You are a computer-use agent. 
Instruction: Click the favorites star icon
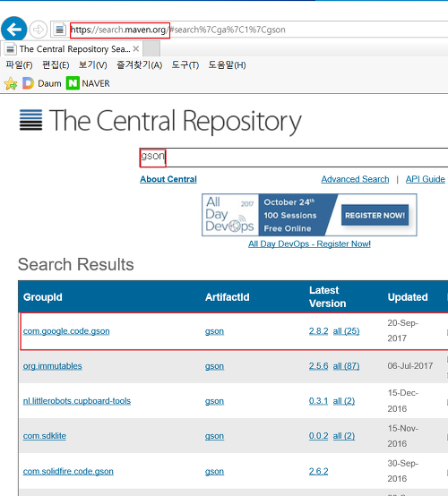[x=11, y=83]
